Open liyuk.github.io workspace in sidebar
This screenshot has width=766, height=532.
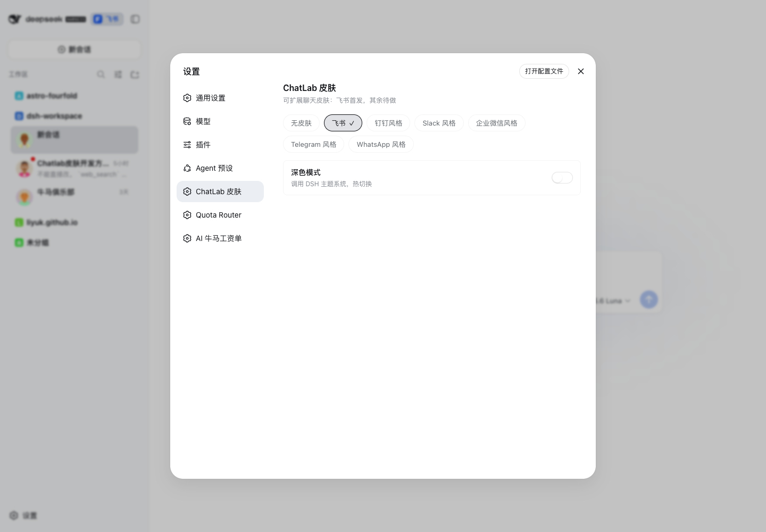click(x=74, y=222)
